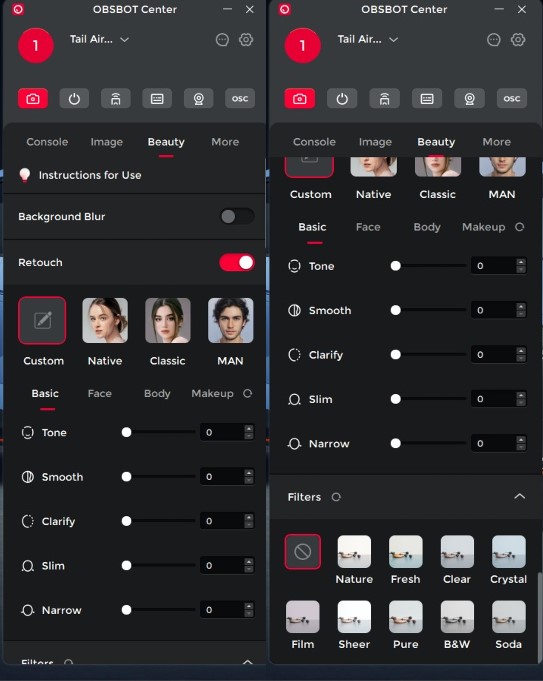Open the keyboard control icon in left window
Viewport: 543px width, 681px height.
coord(157,99)
